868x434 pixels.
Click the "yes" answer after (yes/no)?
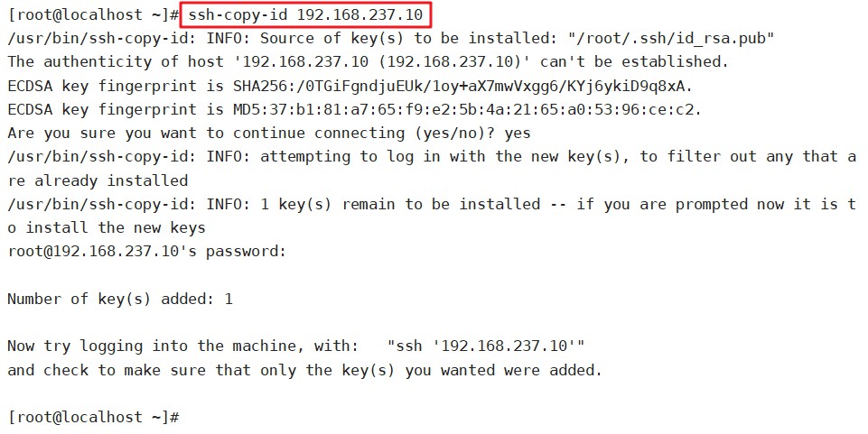pos(518,133)
